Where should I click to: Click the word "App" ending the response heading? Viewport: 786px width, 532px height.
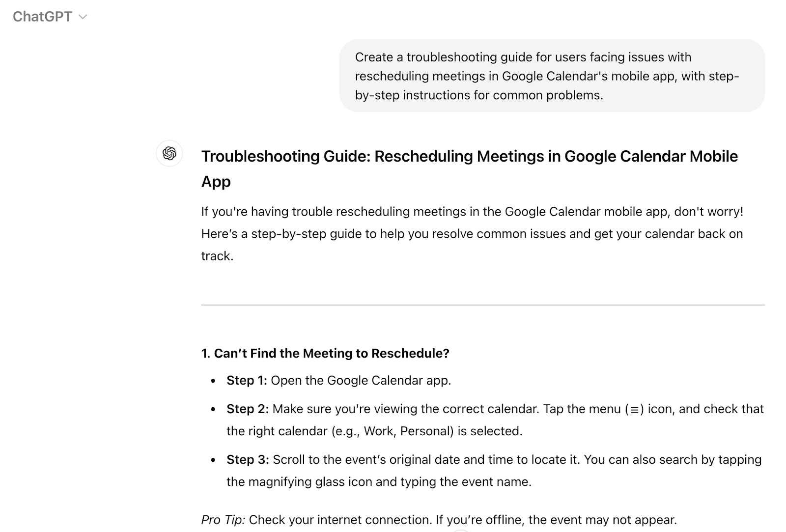coord(216,182)
